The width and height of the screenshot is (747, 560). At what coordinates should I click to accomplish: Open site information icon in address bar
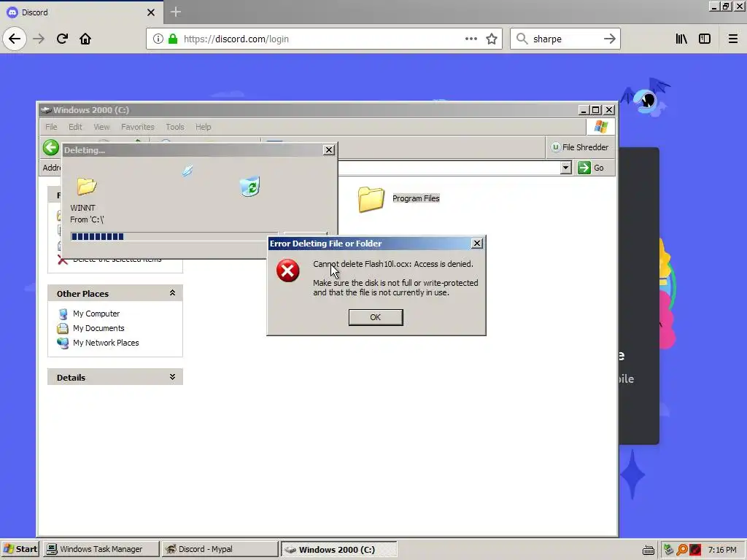158,39
